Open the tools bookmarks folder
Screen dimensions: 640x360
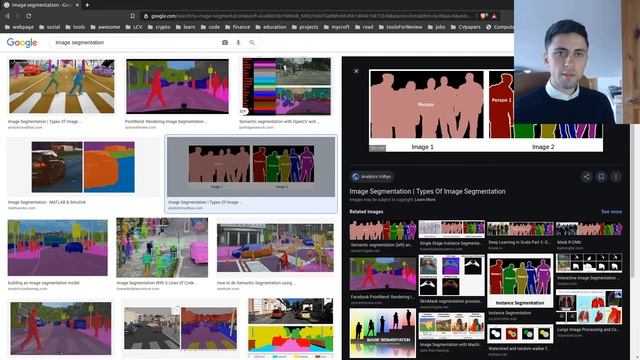[75, 27]
